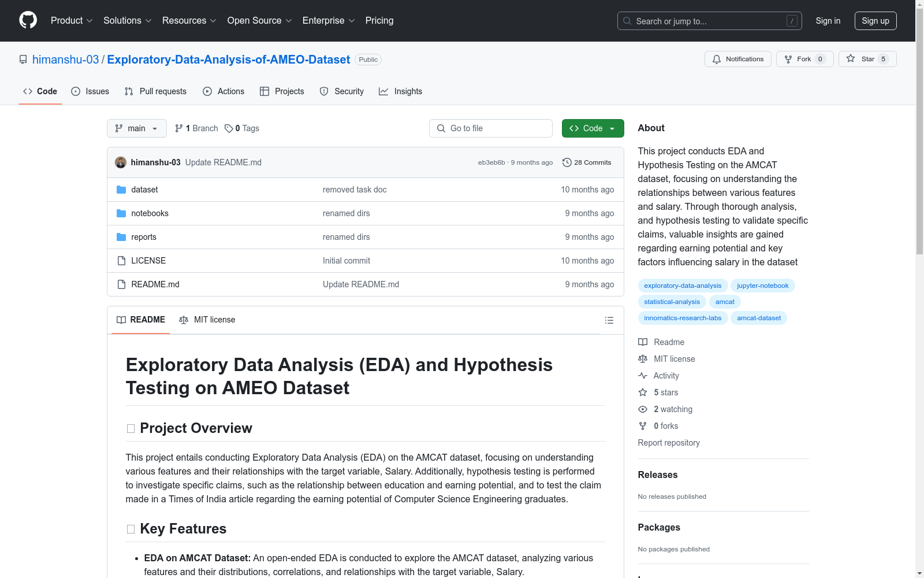This screenshot has width=924, height=578.
Task: Expand the Enterprise menu
Action: 329,20
